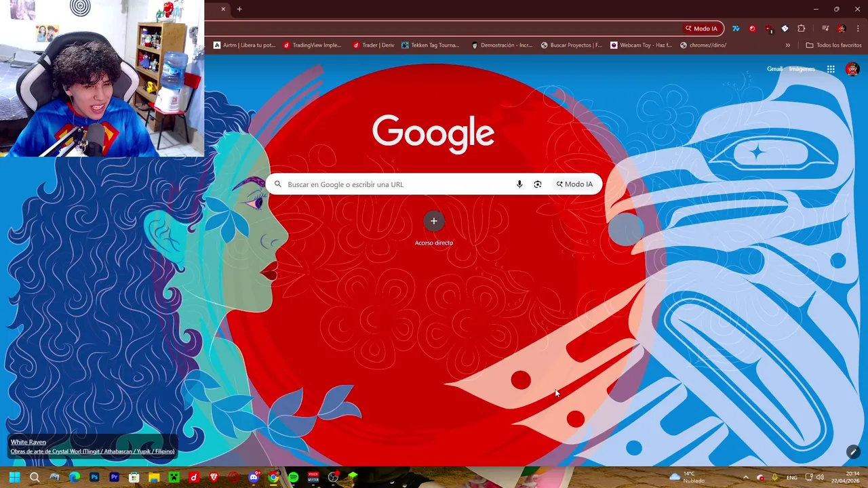This screenshot has width=868, height=488.
Task: Show hidden tray icons chevron
Action: tap(745, 477)
